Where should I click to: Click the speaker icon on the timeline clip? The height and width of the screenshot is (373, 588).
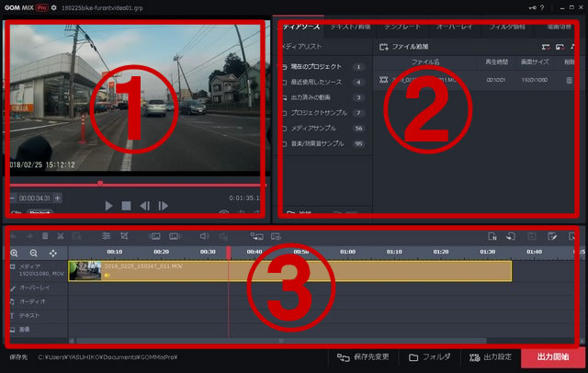point(107,276)
